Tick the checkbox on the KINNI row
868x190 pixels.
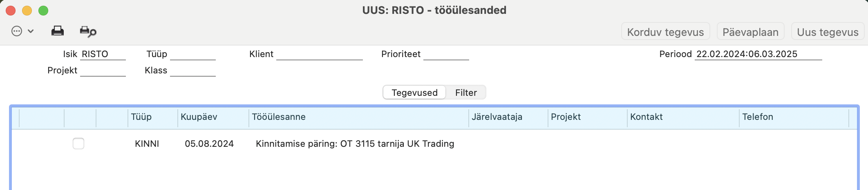(x=78, y=144)
